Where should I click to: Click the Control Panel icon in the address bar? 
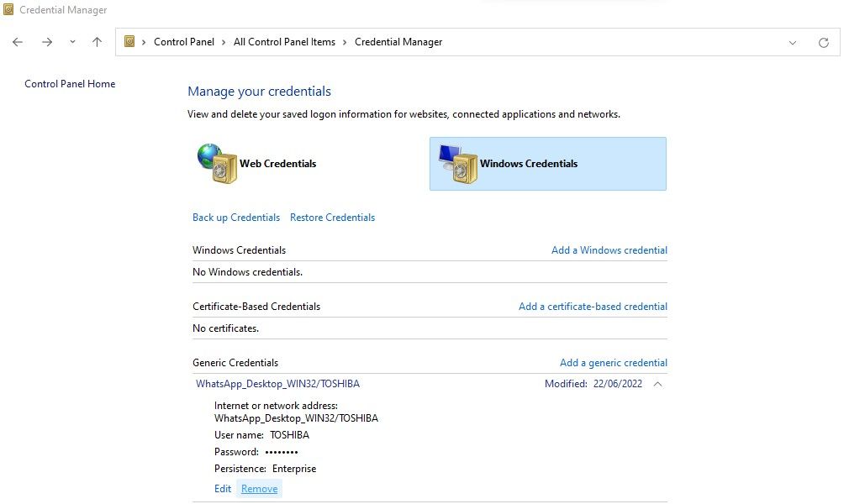(130, 41)
